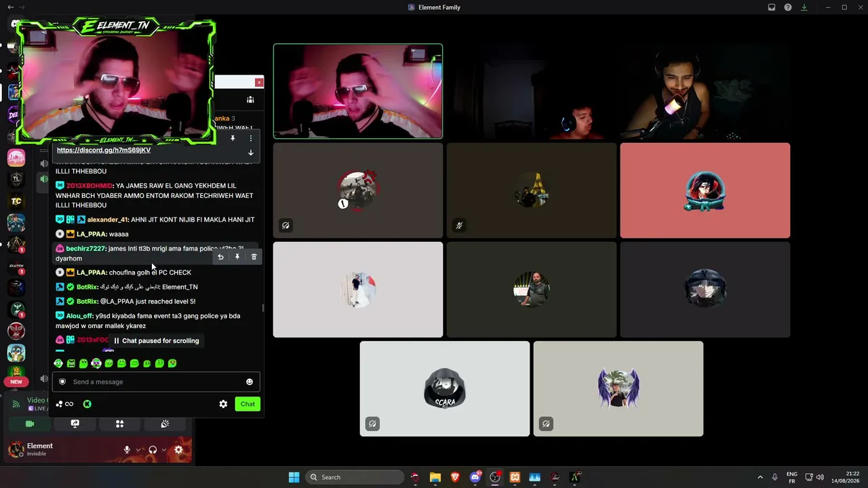Click the green download update arrow in the title bar

[x=804, y=7]
